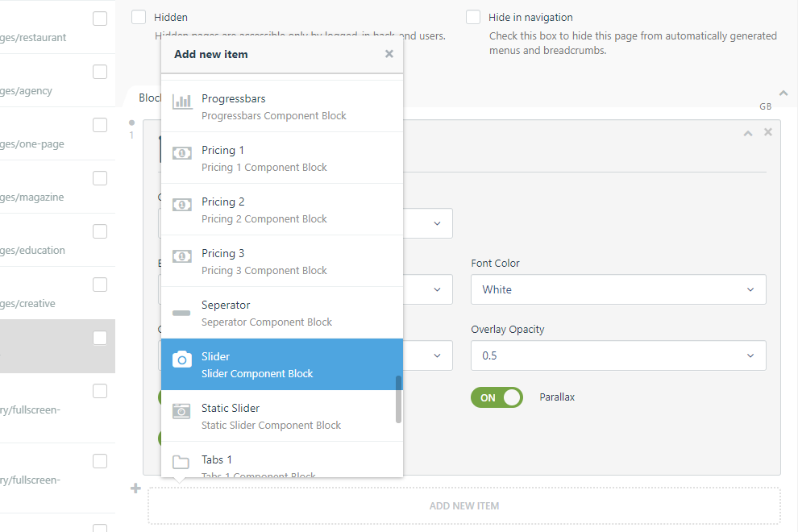The image size is (798, 532).
Task: Click the Slider camera icon
Action: click(181, 359)
